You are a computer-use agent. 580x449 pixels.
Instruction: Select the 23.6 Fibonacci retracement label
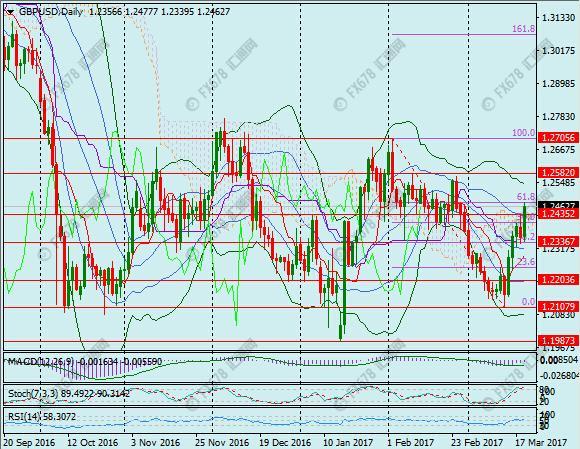[x=526, y=262]
